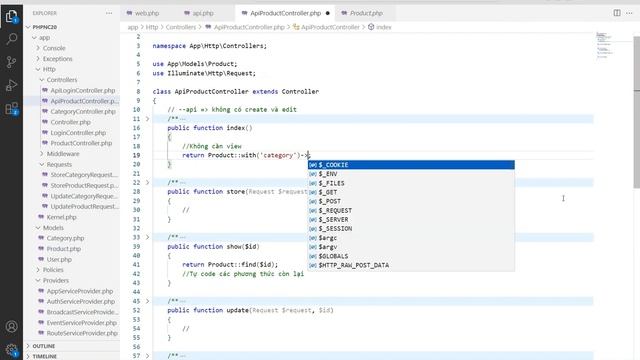Unfold the collapsed comment at line 45
This screenshot has height=360, width=640.
[x=148, y=301]
